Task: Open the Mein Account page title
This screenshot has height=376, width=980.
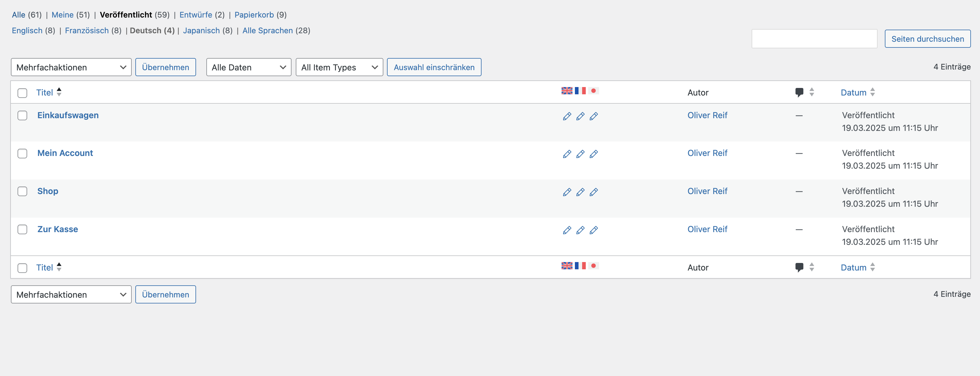Action: [65, 153]
